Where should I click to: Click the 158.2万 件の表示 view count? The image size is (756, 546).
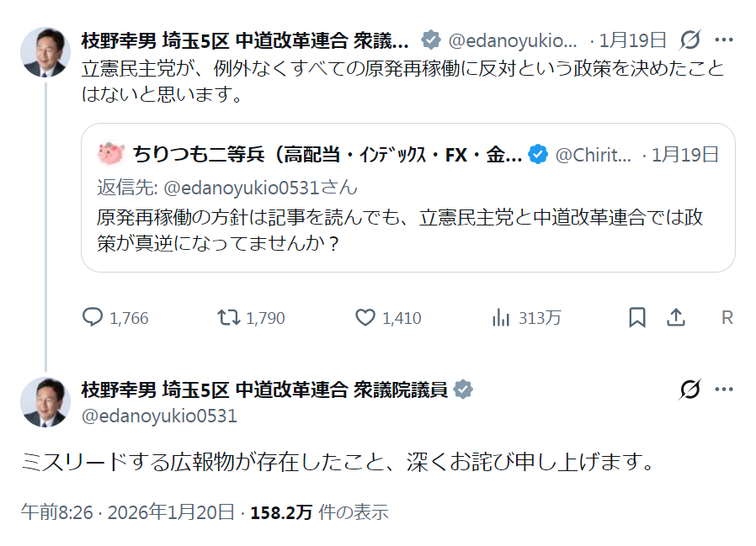pyautogui.click(x=319, y=512)
